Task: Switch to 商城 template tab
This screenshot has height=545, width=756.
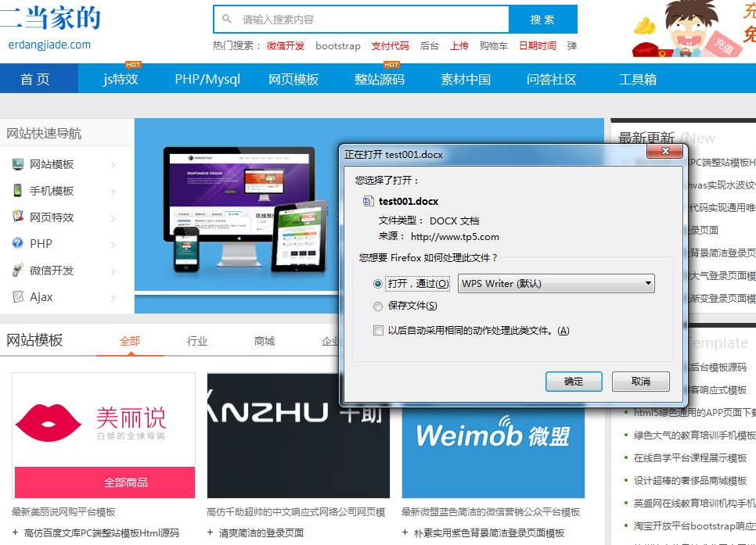Action: tap(265, 341)
